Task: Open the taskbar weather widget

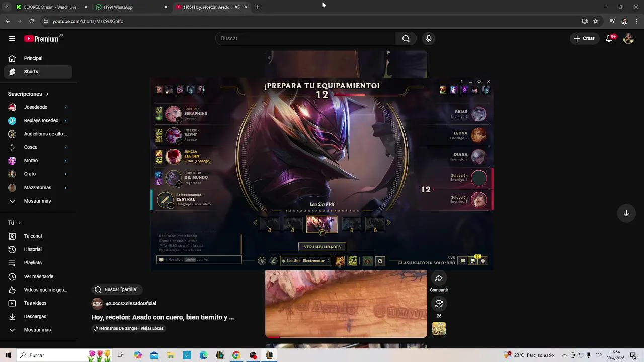Action: [x=530, y=355]
